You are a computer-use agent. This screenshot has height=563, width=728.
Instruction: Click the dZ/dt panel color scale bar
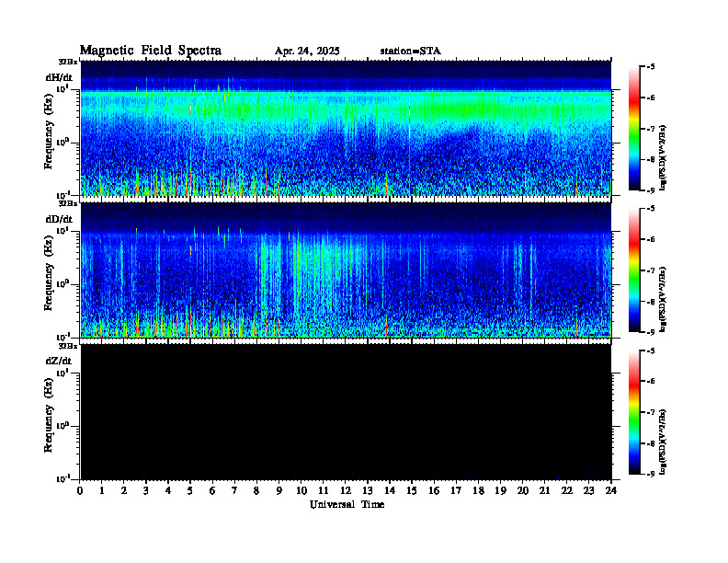coord(634,412)
